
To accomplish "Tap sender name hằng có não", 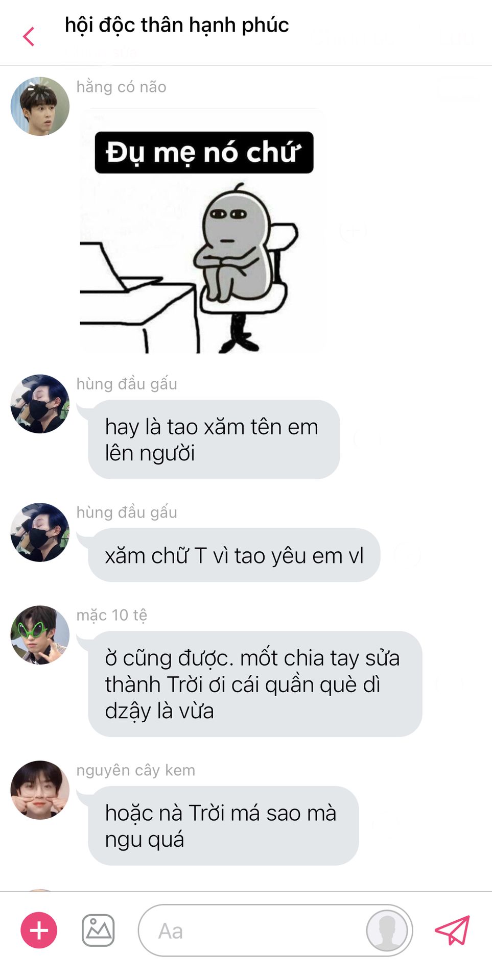I will click(122, 87).
